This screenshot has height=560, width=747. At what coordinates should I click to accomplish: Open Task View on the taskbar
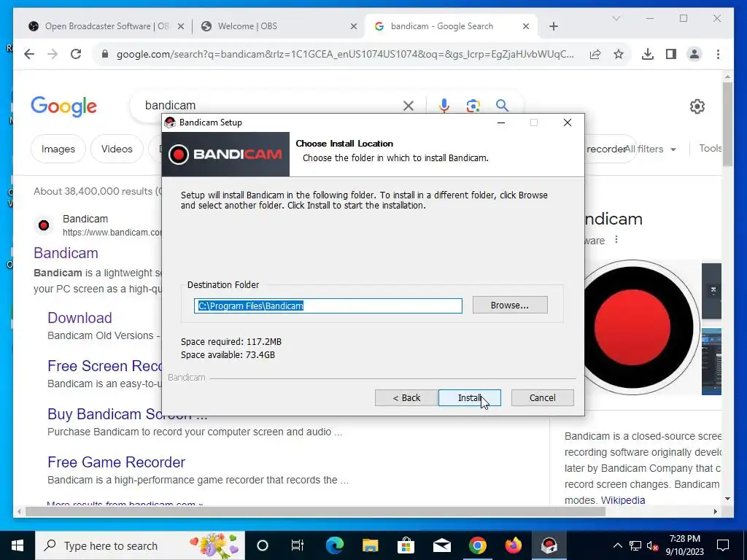point(298,545)
